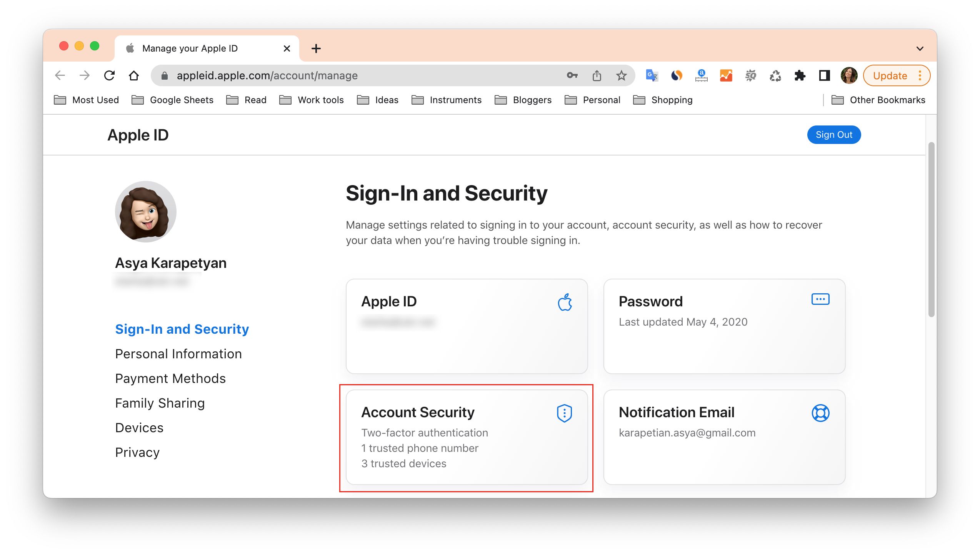Viewport: 980px width, 555px height.
Task: Click the Privacy link in the sidebar
Action: coord(137,452)
